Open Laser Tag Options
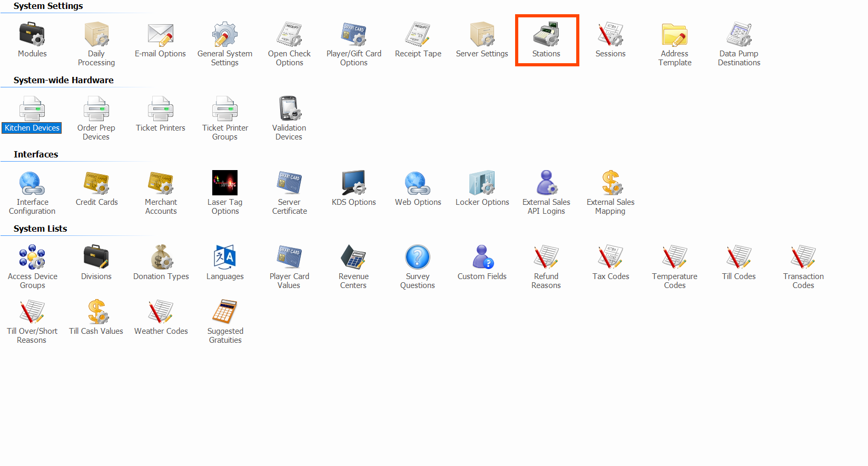This screenshot has width=868, height=466. pyautogui.click(x=225, y=184)
